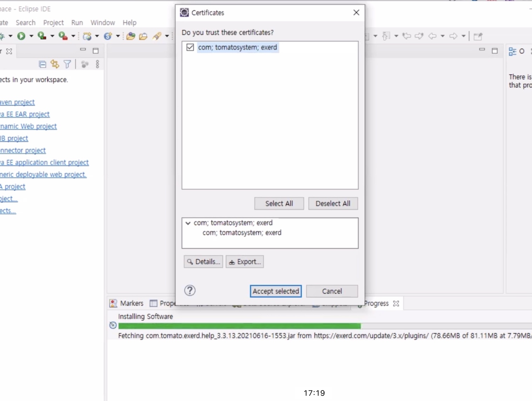Click the Focus on Active Task icon
Viewport: 532px width, 401px height.
pos(85,64)
